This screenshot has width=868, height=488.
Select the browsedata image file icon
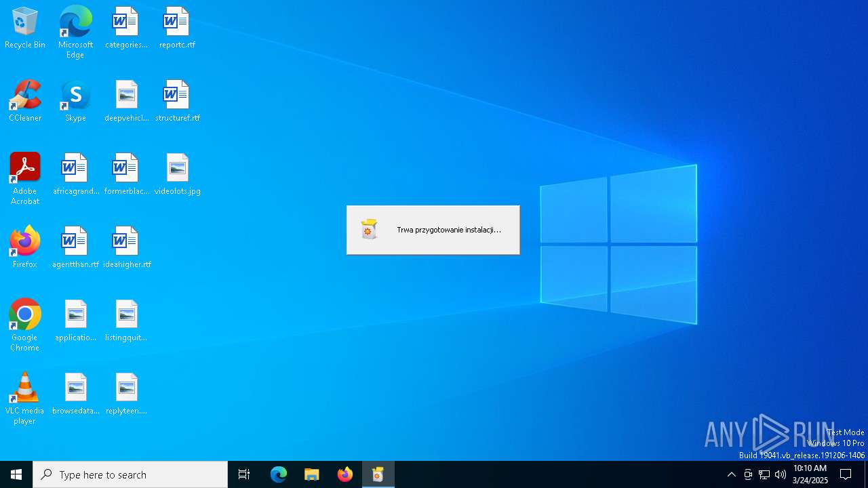(75, 394)
